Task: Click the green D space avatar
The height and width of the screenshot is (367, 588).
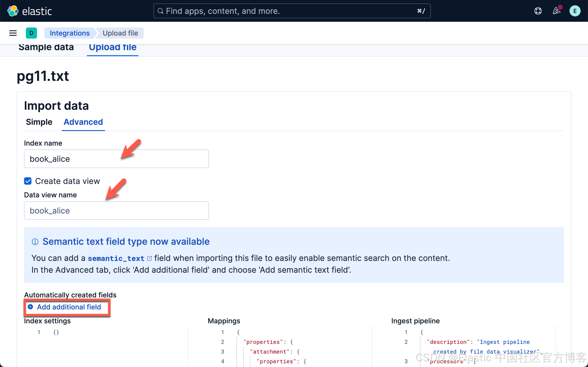Action: coord(31,33)
